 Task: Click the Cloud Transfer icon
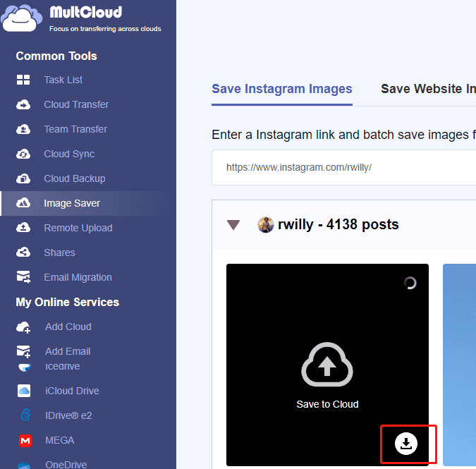23,104
